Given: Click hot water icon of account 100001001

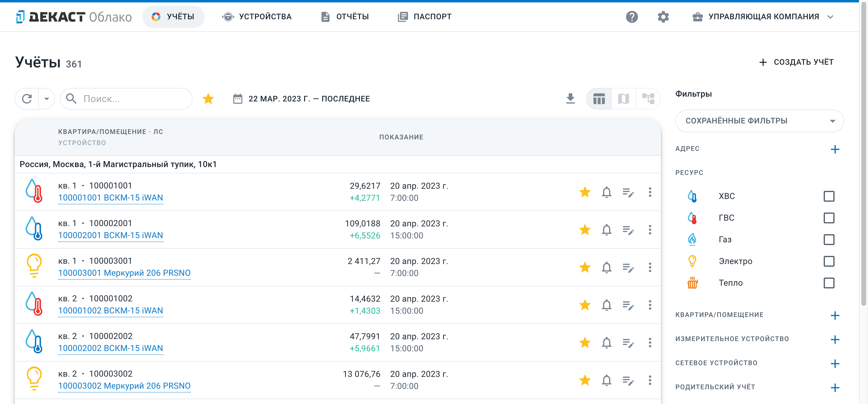Looking at the screenshot, I should pos(34,191).
